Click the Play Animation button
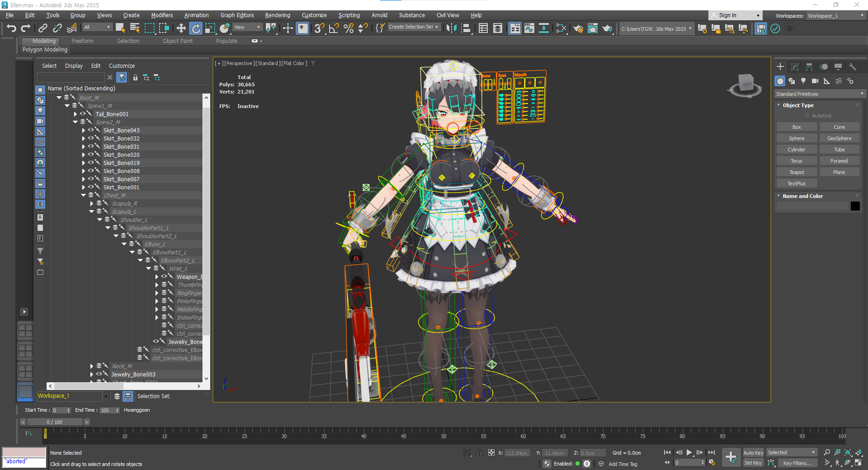 tap(689, 452)
